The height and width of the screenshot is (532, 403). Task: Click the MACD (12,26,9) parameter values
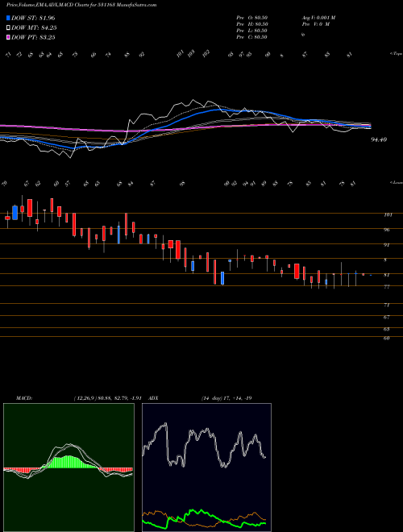point(110,398)
